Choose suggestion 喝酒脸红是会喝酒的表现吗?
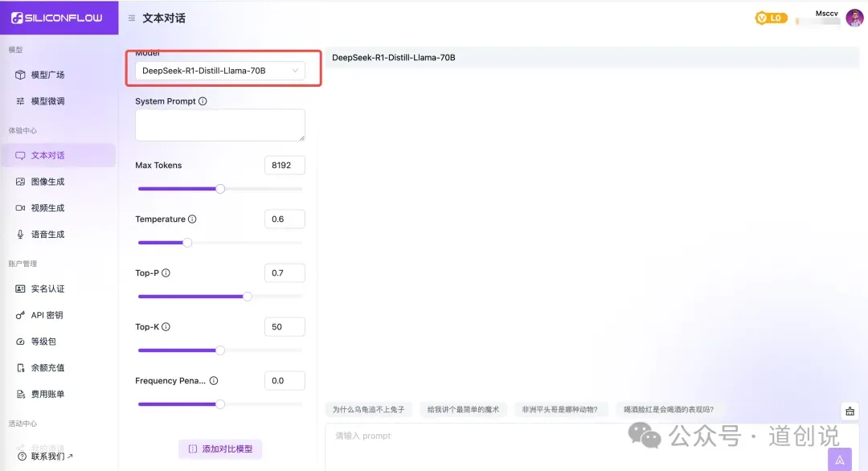Image resolution: width=868 pixels, height=471 pixels. click(669, 410)
